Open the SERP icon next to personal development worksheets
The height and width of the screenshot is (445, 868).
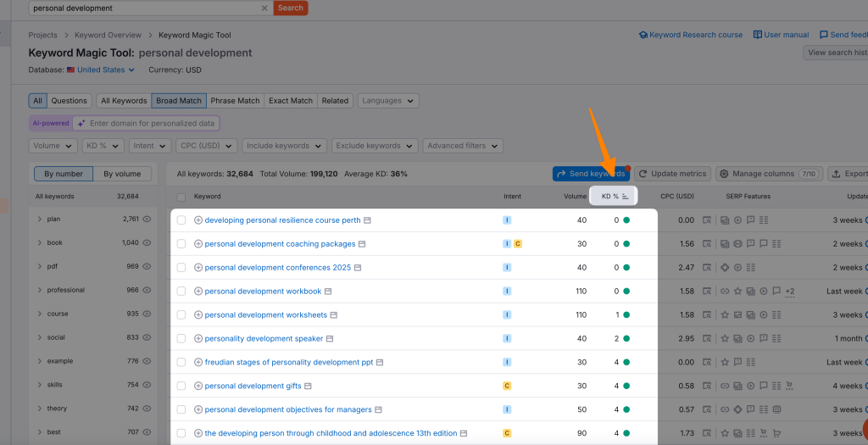pyautogui.click(x=334, y=315)
